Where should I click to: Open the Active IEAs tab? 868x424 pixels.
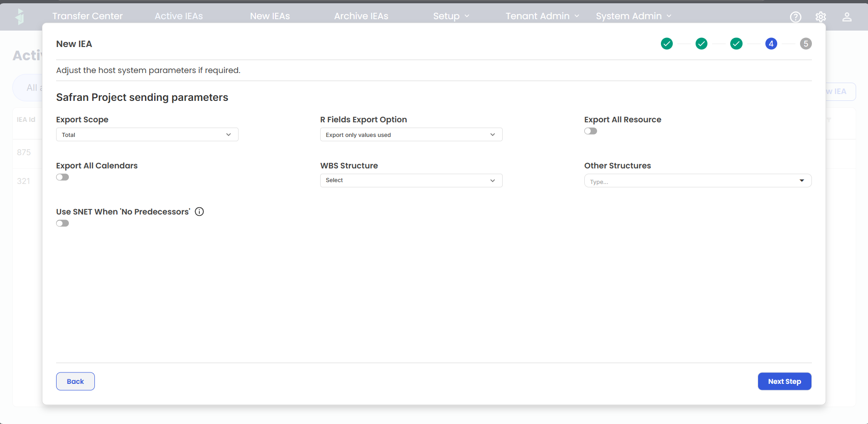coord(179,16)
